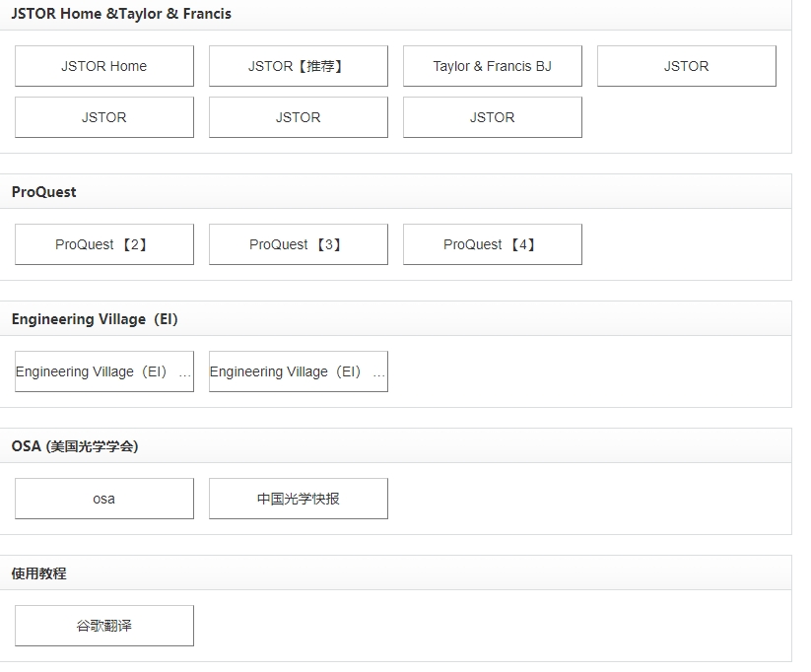Click the JSTOR button right of Taylor & Francis BJ

coord(687,66)
